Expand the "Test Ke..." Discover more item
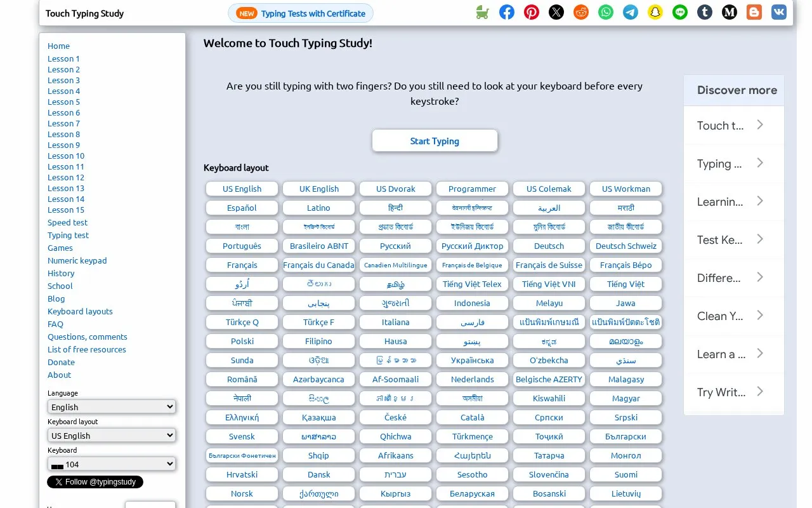 734,239
